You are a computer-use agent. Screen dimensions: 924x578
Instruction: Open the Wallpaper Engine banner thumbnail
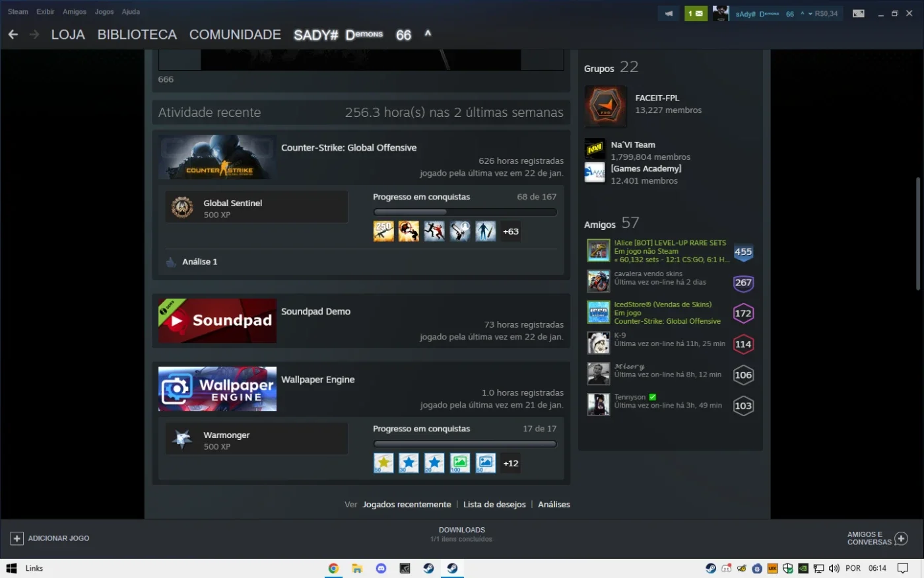pos(217,388)
